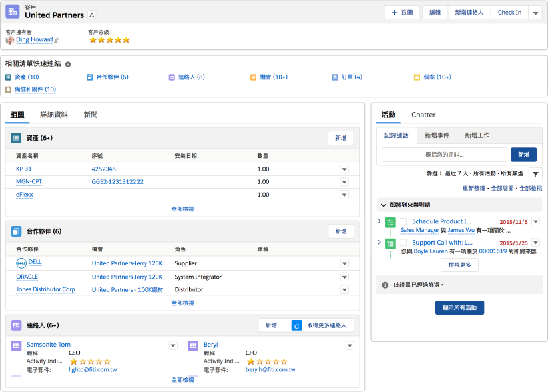Screen dimensions: 548x392
Task: Open the KP-31 asset link
Action: point(24,169)
